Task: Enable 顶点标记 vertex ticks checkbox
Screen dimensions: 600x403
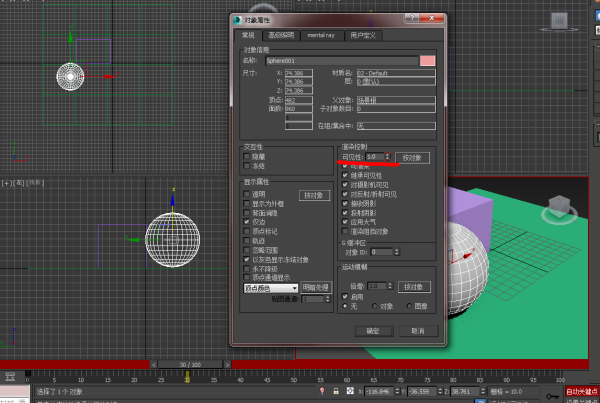Action: (x=246, y=231)
